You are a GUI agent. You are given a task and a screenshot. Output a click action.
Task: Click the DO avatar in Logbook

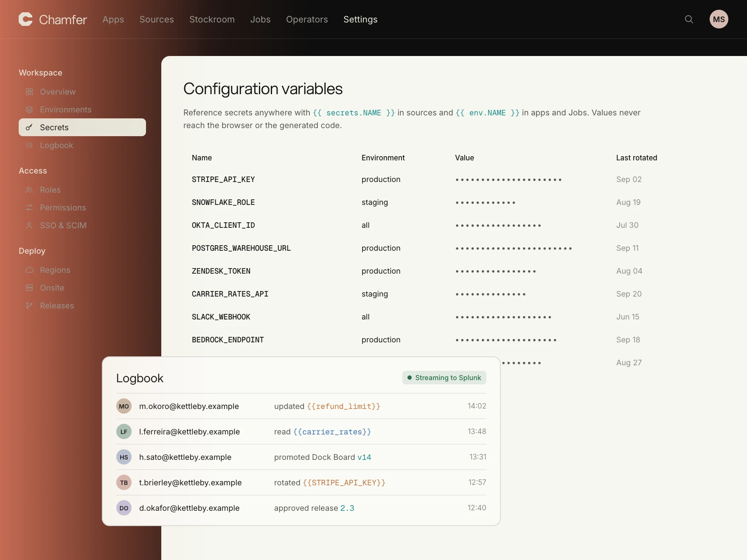(124, 508)
